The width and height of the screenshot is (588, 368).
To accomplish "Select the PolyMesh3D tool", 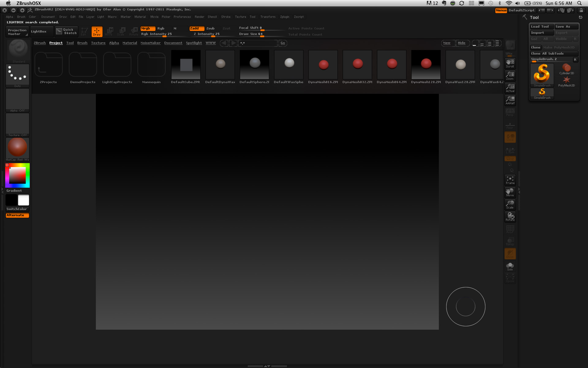I will [x=567, y=82].
